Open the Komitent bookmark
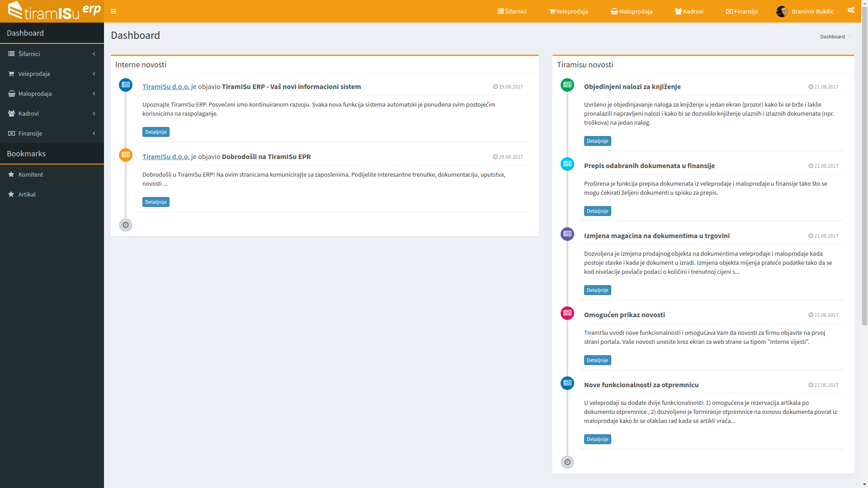 (x=52, y=174)
